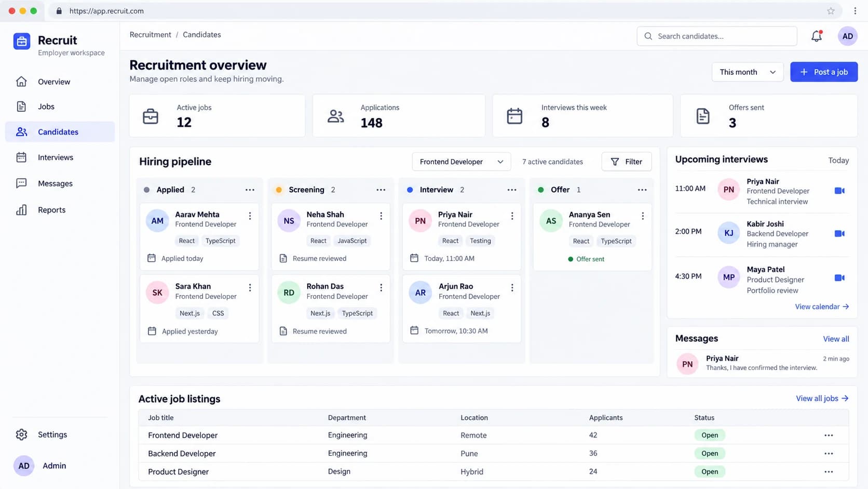Viewport: 868px width, 489px height.
Task: Open Priya Nair's message preview
Action: (x=762, y=363)
